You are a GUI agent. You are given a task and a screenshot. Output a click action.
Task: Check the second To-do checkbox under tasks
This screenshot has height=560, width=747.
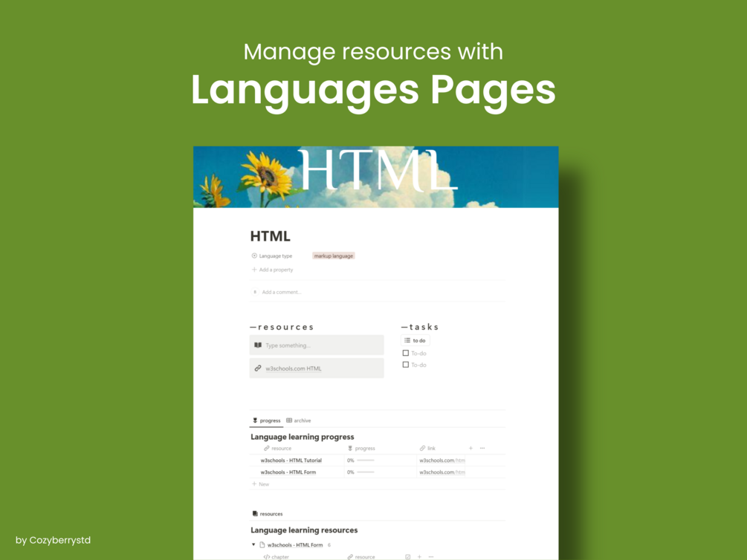coord(406,365)
